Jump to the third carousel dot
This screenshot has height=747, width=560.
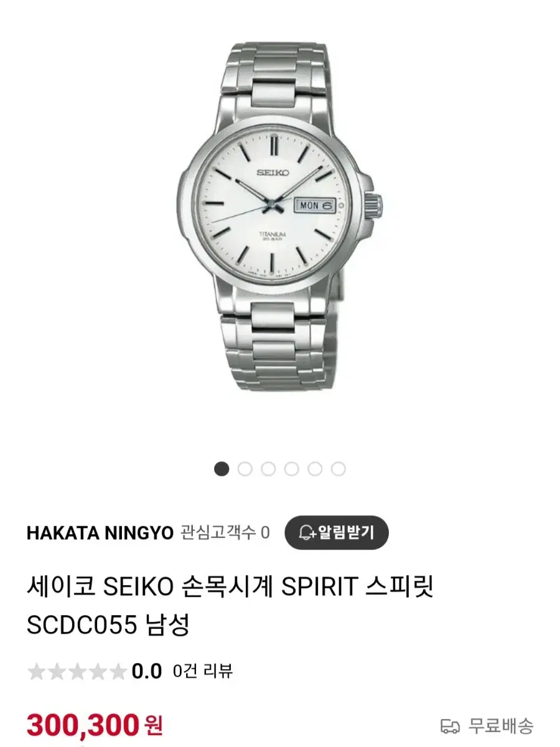point(268,469)
